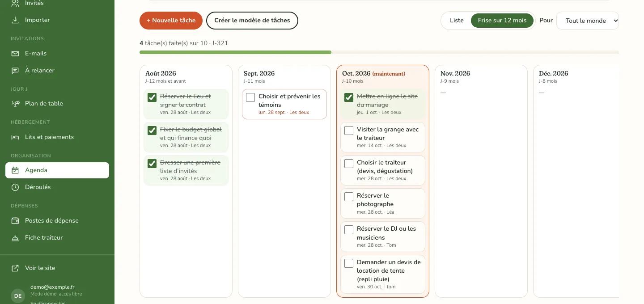644x304 pixels.
Task: Click + Nouvelle tâche button
Action: 171,21
